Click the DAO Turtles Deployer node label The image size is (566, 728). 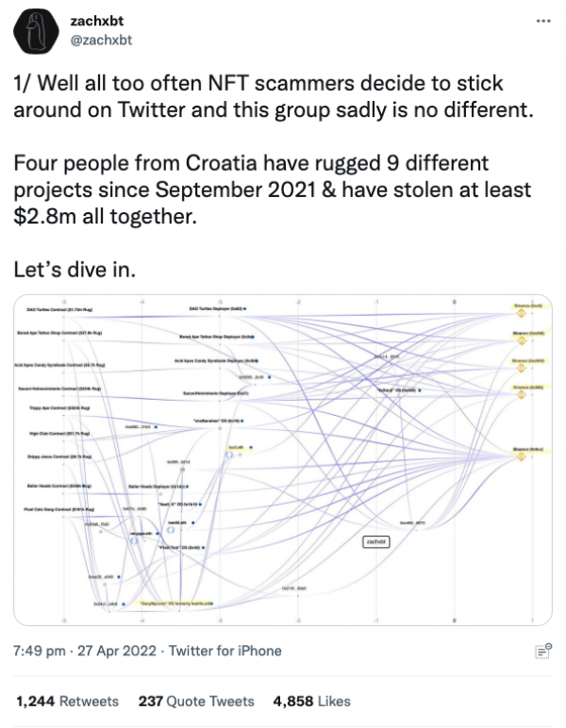pos(216,308)
